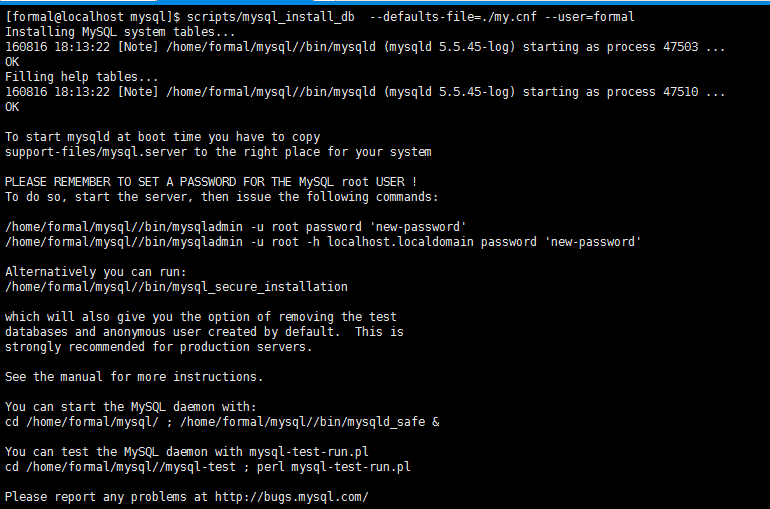Click the support-files/mysql.server path text
770x509 pixels.
click(x=96, y=152)
